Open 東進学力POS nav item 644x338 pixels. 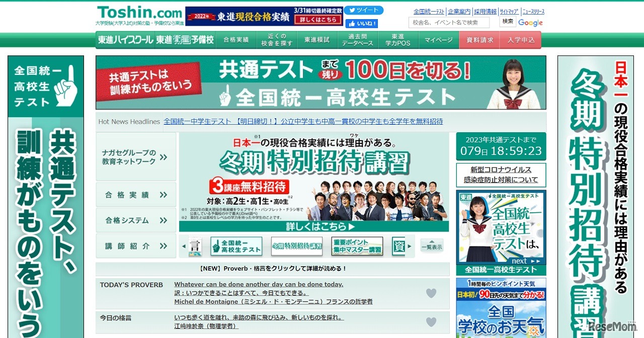pyautogui.click(x=398, y=40)
